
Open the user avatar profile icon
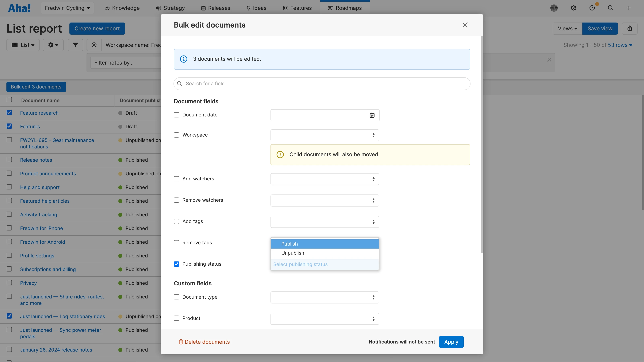click(x=554, y=8)
